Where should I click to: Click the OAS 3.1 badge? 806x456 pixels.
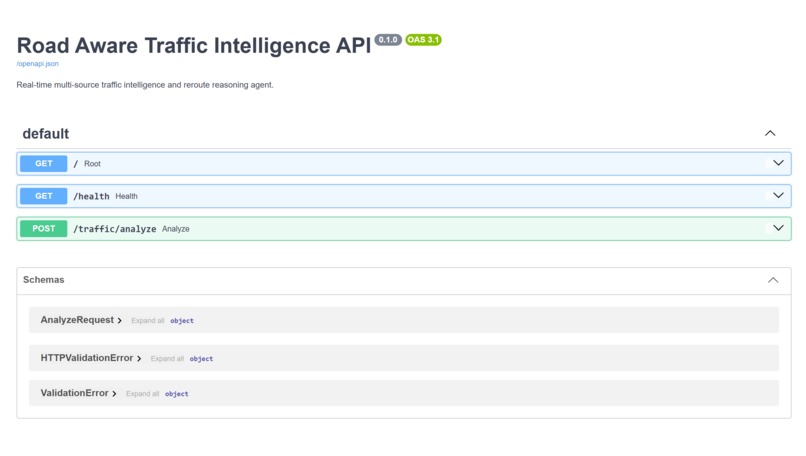[x=423, y=40]
